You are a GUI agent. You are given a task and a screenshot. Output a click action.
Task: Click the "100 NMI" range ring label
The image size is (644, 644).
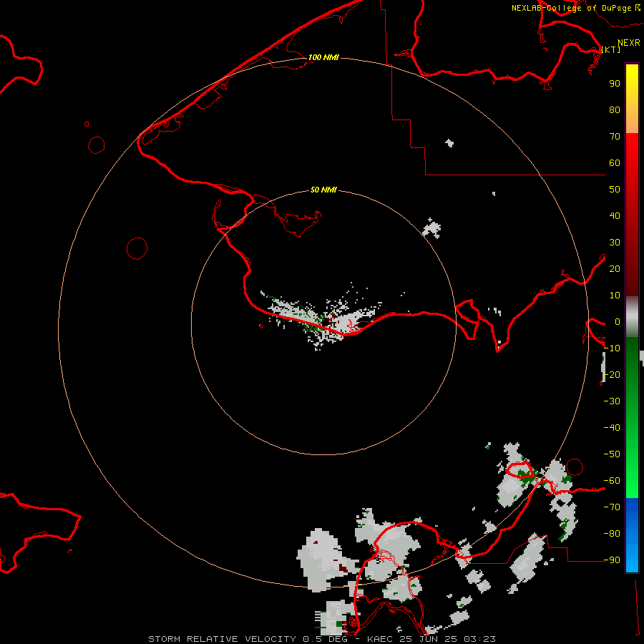(323, 57)
